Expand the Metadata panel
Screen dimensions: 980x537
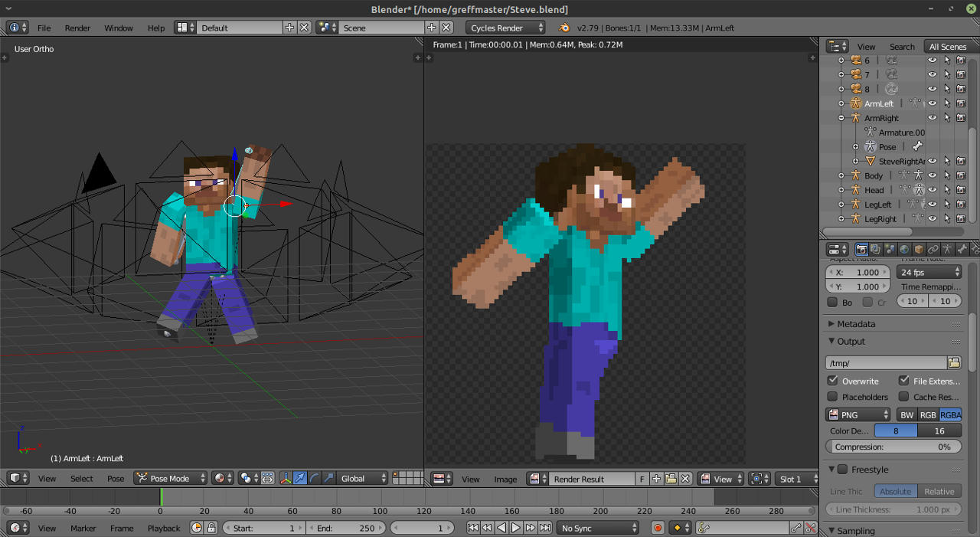832,324
